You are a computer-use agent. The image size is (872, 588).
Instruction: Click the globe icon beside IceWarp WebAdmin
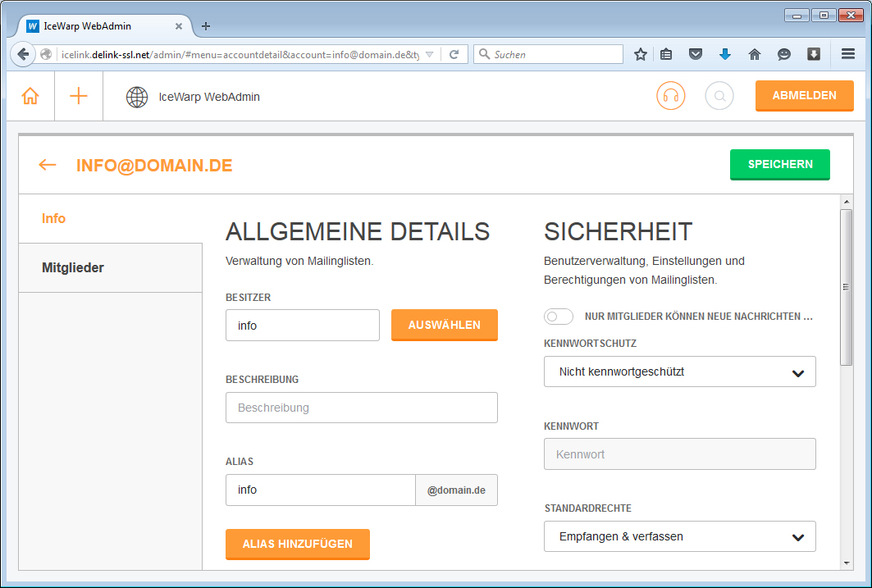(137, 97)
